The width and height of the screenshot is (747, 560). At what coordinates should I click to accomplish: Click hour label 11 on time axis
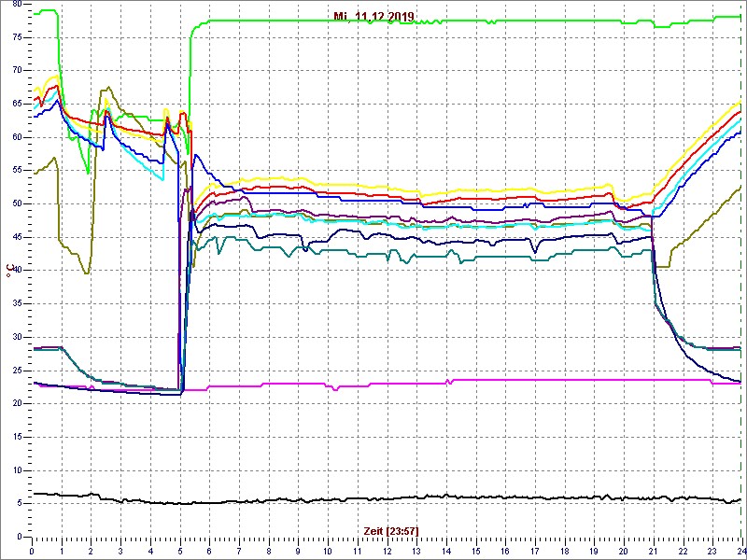pos(357,550)
